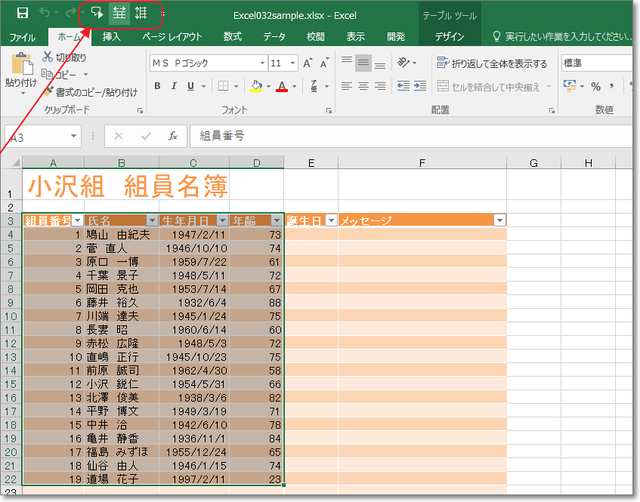Click the Format Painter (書式のコピー/貼り付け) brush icon
This screenshot has height=502, width=640.
tap(47, 93)
